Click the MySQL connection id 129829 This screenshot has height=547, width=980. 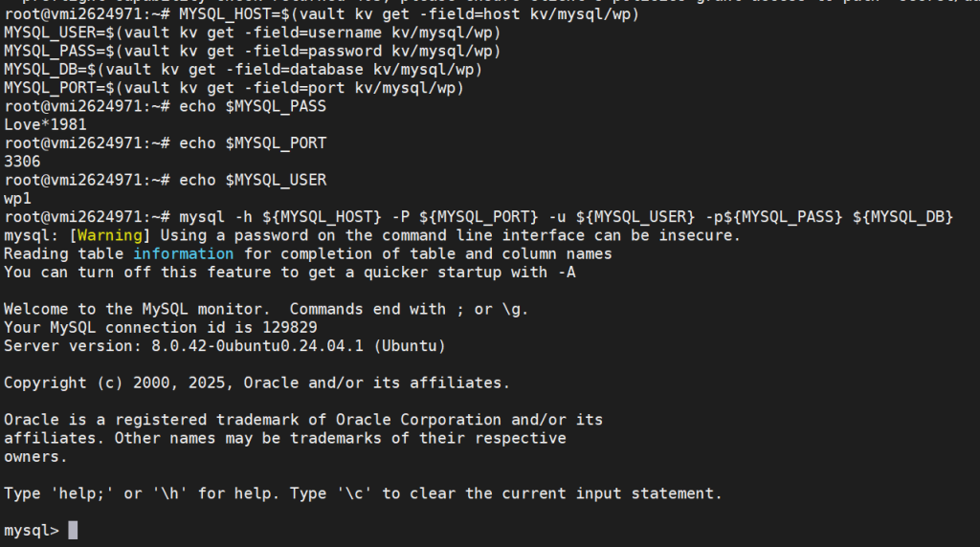[x=161, y=327]
